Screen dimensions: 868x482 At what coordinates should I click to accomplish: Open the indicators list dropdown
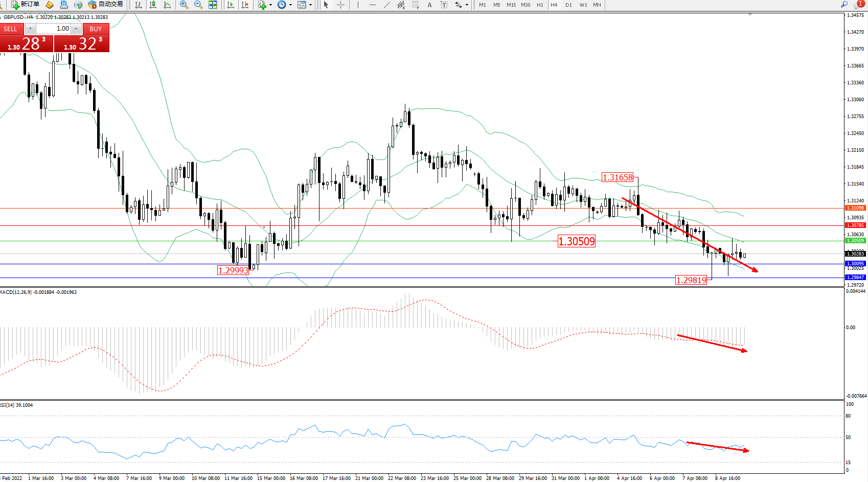pyautogui.click(x=270, y=5)
